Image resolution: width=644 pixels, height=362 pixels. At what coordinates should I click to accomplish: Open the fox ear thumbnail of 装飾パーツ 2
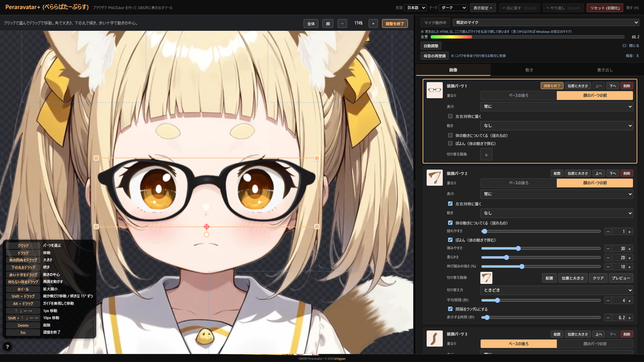(x=435, y=178)
